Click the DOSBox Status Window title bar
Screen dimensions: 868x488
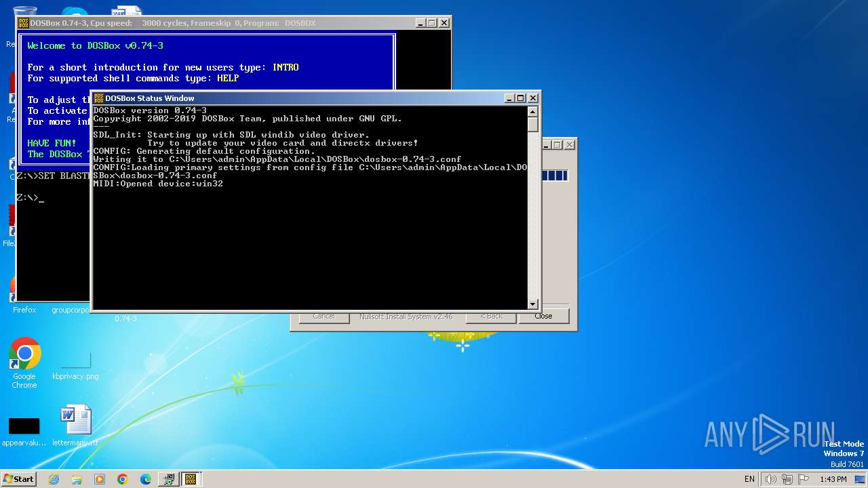pos(315,98)
